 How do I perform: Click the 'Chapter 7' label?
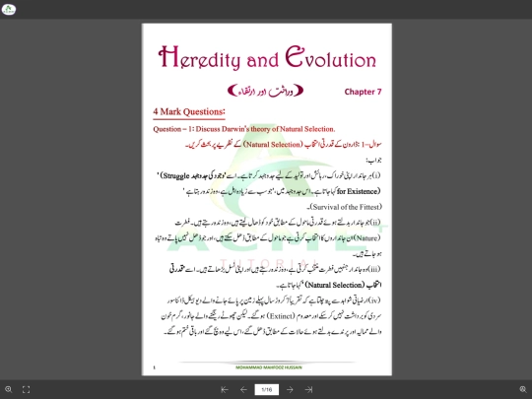[363, 92]
